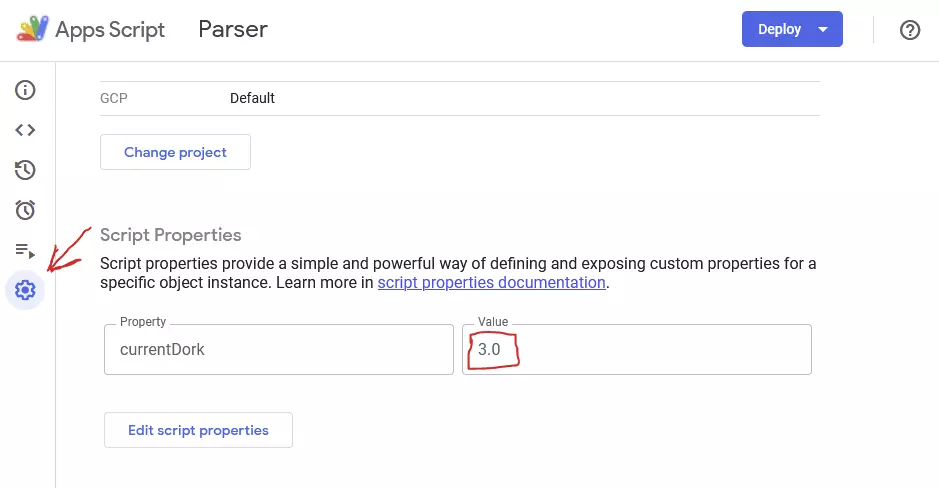Click the Apps Script colorful logo
Screen dimensions: 939x488
32,29
